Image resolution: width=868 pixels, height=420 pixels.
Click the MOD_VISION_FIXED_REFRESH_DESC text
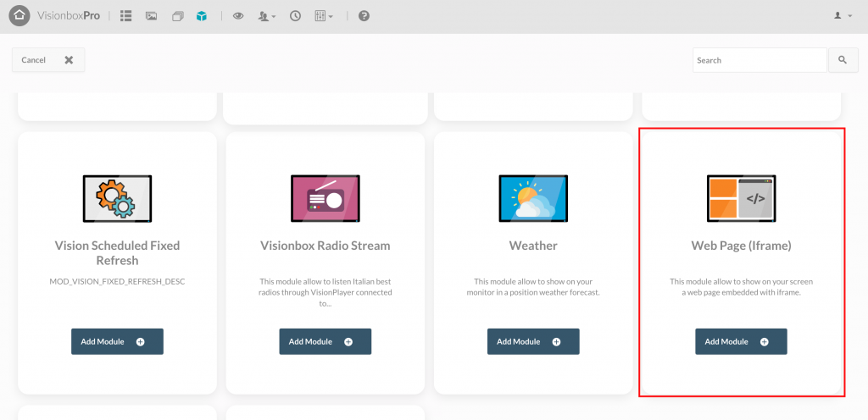click(x=117, y=281)
